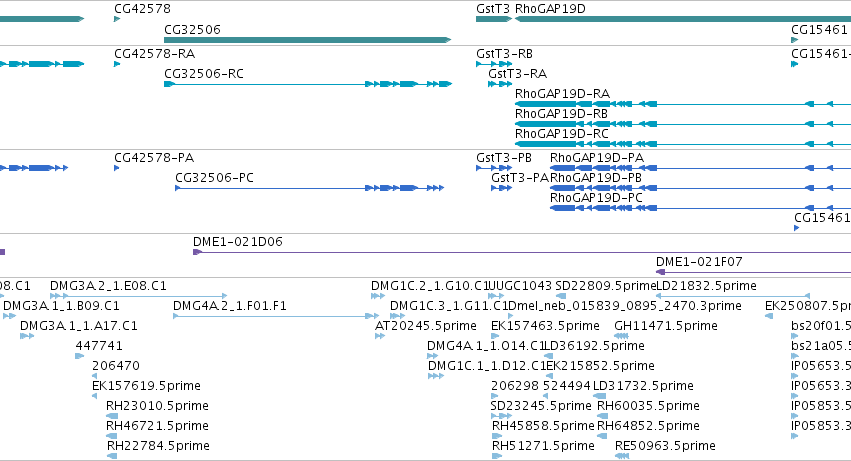The width and height of the screenshot is (851, 461).
Task: Click the Dmel_neb_015839_0895_2470.3prime label
Action: [625, 306]
